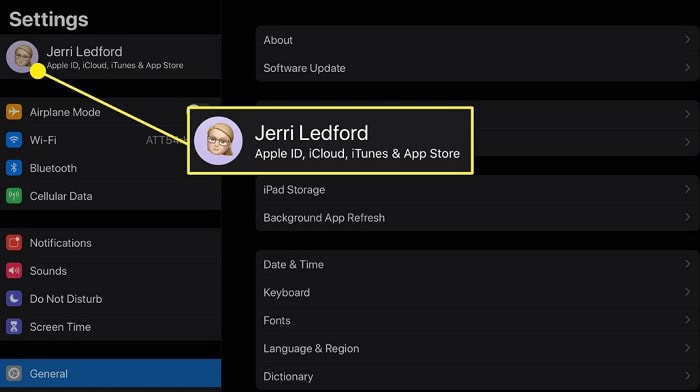This screenshot has height=392, width=700.
Task: Click the chevron on the About row
Action: click(688, 40)
